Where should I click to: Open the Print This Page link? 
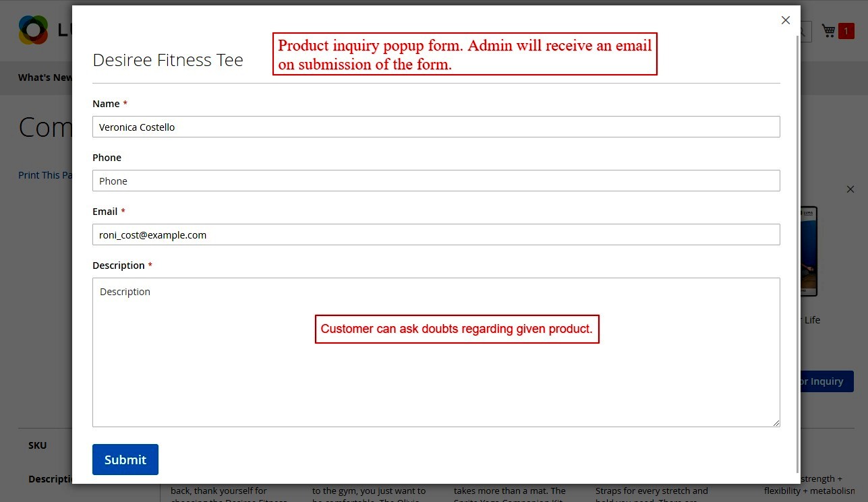coord(42,175)
